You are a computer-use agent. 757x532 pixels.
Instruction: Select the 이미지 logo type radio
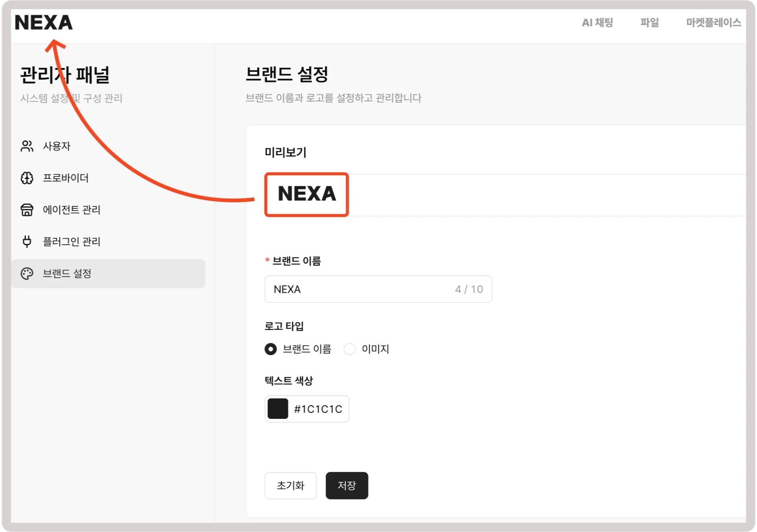coord(350,349)
